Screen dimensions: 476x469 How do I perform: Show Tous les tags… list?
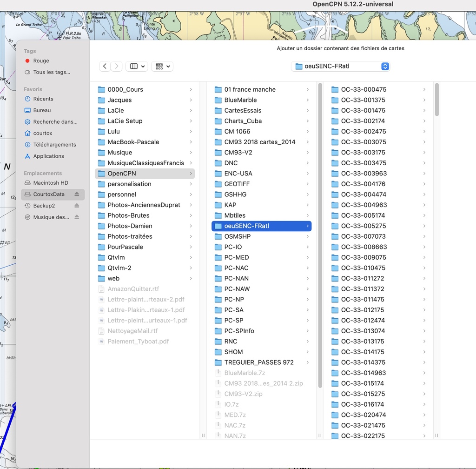coord(52,73)
